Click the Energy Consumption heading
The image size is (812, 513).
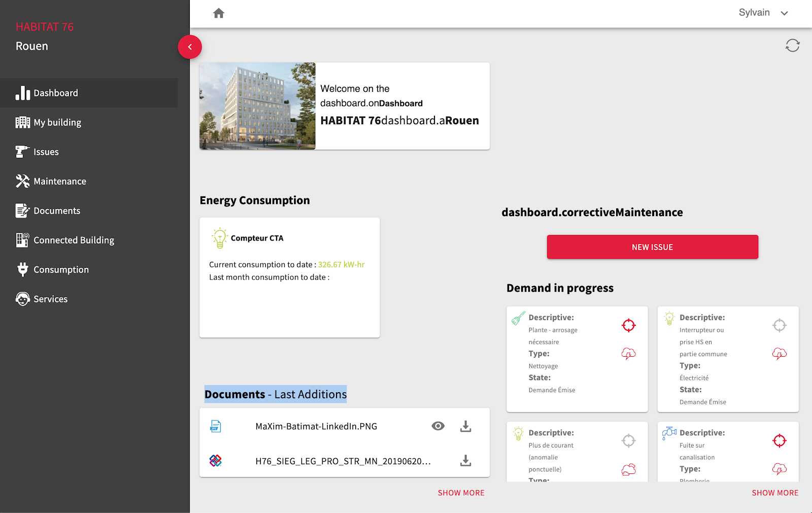(255, 200)
